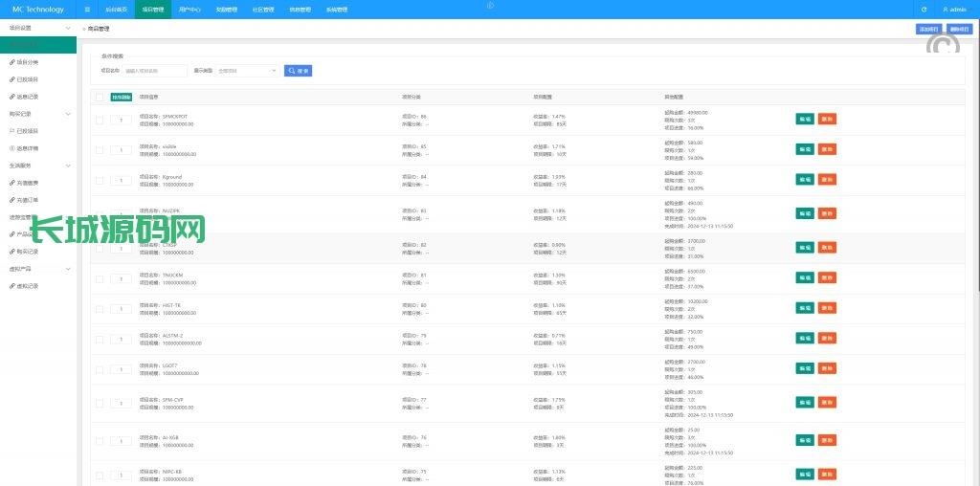The width and height of the screenshot is (980, 486).
Task: Collapse the 项目设置 sidebar group
Action: click(67, 28)
